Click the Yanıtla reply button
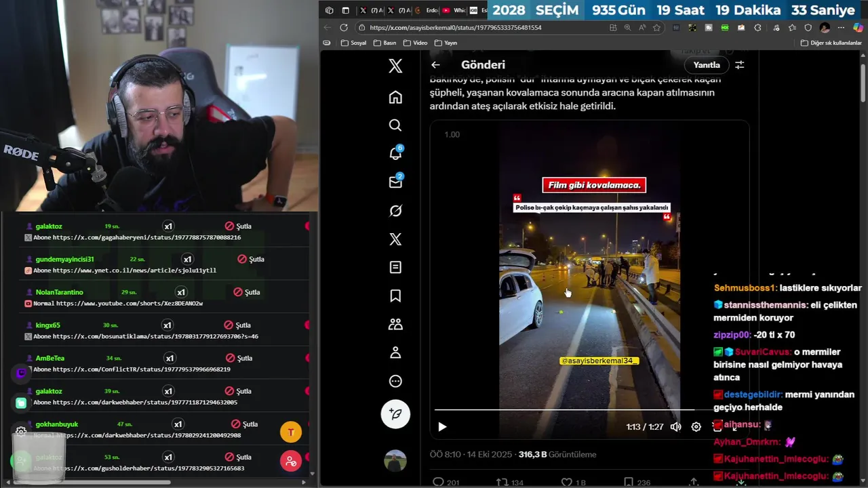 [706, 65]
